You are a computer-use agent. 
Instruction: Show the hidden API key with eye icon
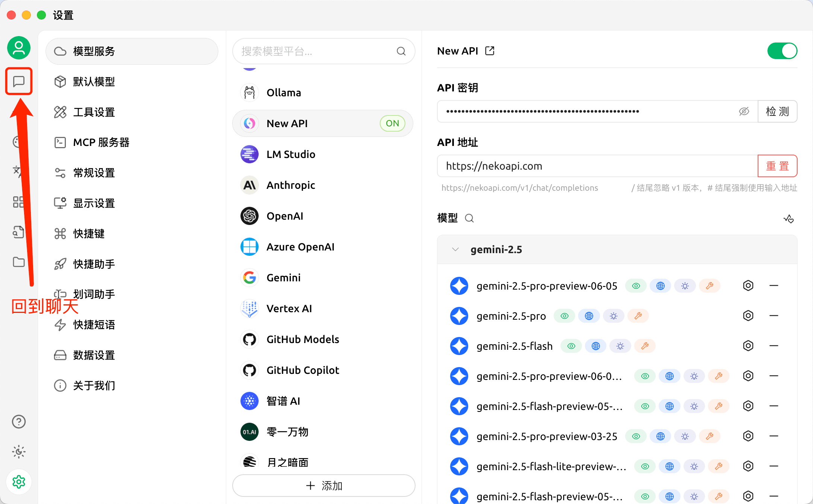744,111
